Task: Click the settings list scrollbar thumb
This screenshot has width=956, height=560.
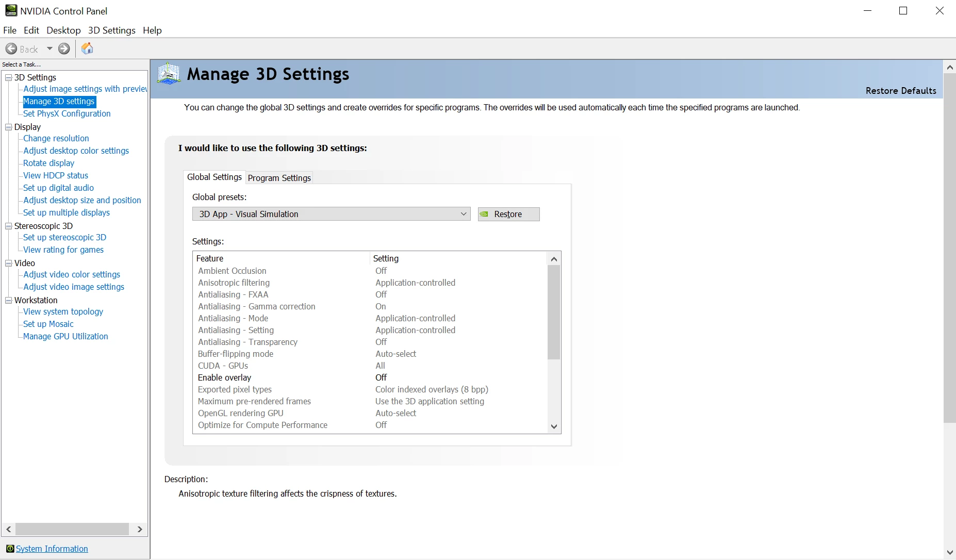Action: (554, 312)
